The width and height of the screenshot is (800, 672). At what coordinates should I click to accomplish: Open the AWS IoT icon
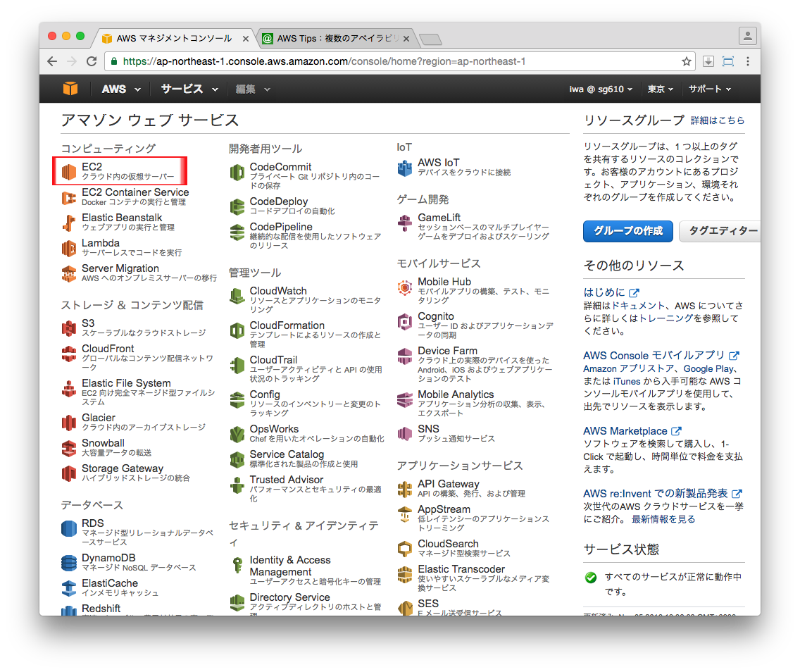tap(405, 168)
